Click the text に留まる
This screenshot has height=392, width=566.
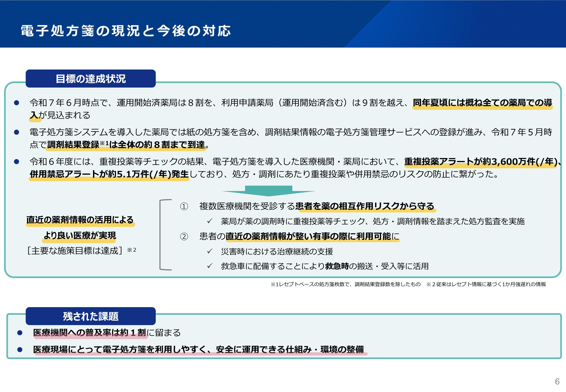tap(164, 333)
